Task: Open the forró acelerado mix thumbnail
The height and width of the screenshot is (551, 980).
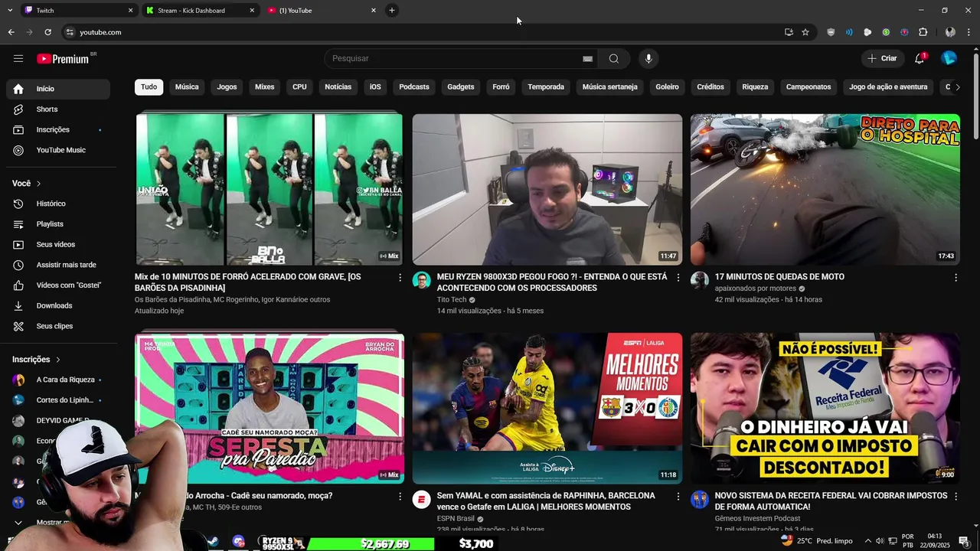Action: click(269, 189)
